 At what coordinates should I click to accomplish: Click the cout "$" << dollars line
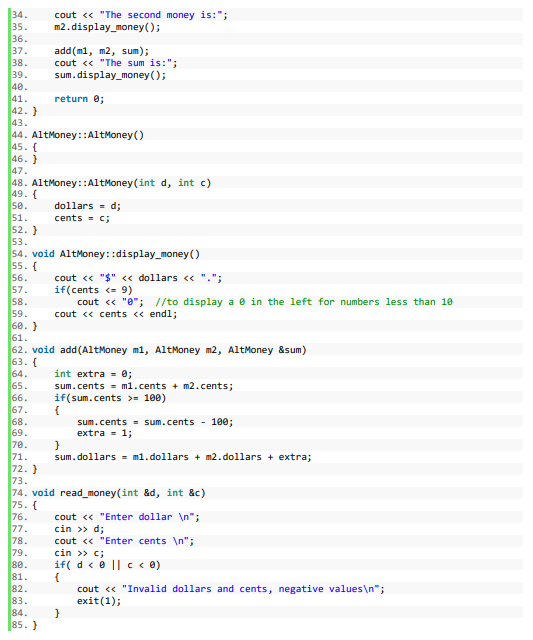[138, 278]
